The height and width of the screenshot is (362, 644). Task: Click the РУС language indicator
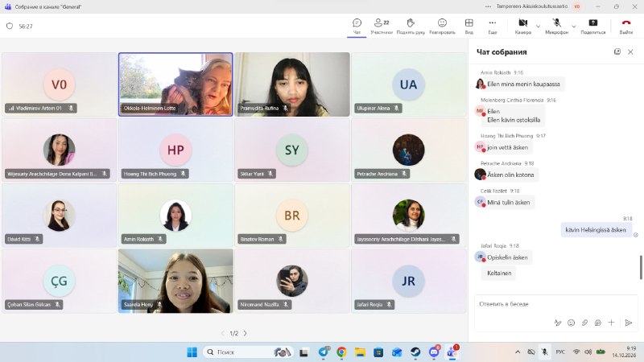(560, 352)
